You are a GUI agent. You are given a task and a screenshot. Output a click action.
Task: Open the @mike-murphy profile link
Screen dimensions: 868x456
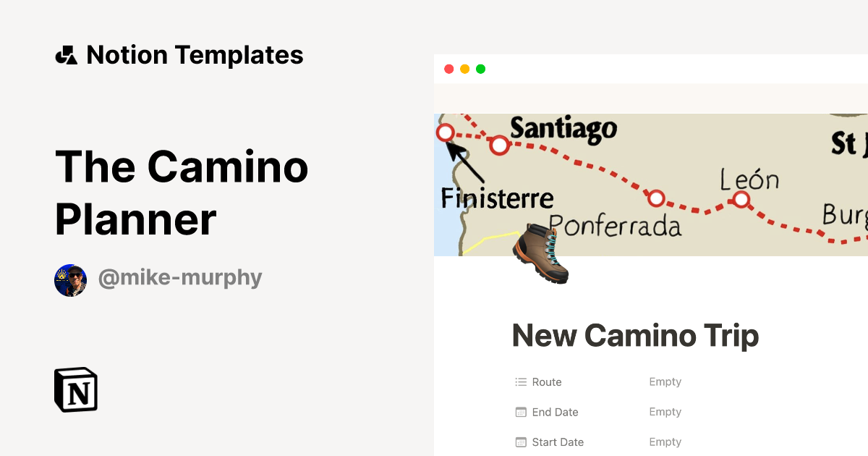tap(180, 278)
